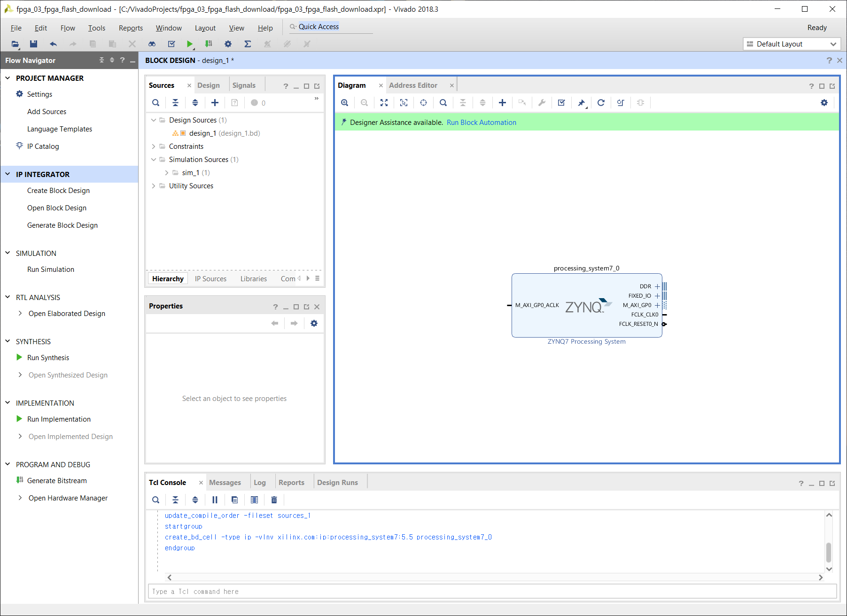Expand the M_AXI_GP0 port plus on ZYNQ block

point(657,305)
